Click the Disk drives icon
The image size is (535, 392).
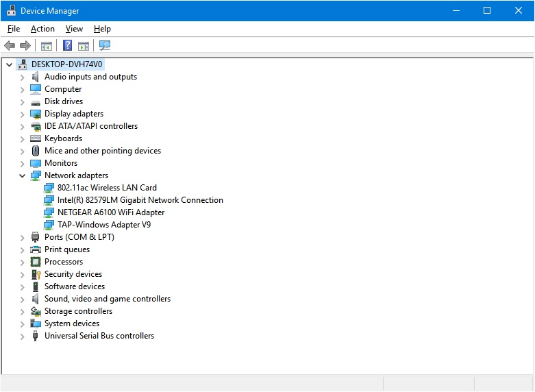pos(36,102)
